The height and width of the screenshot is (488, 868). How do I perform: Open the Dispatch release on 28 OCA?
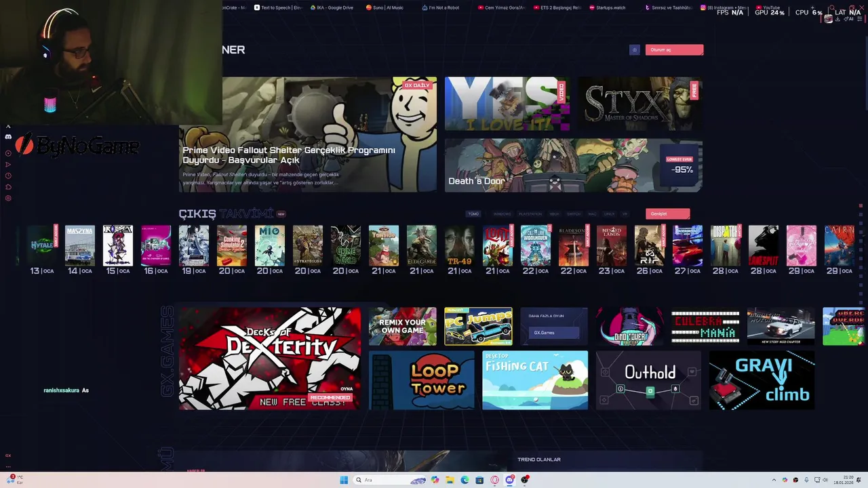click(x=726, y=245)
